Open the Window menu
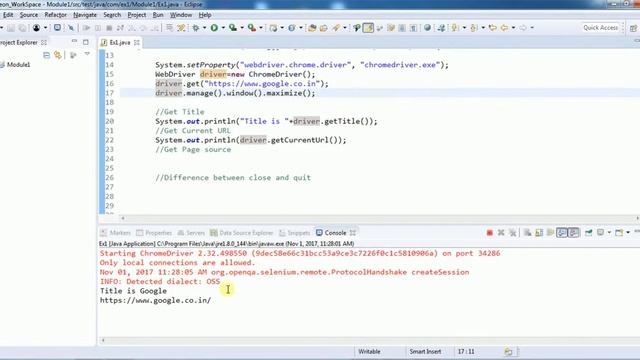 (181, 15)
